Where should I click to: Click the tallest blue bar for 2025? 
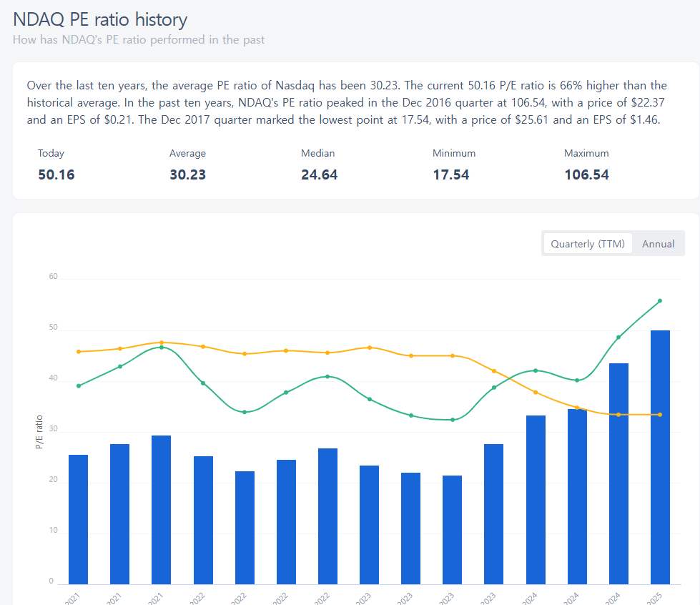660,457
